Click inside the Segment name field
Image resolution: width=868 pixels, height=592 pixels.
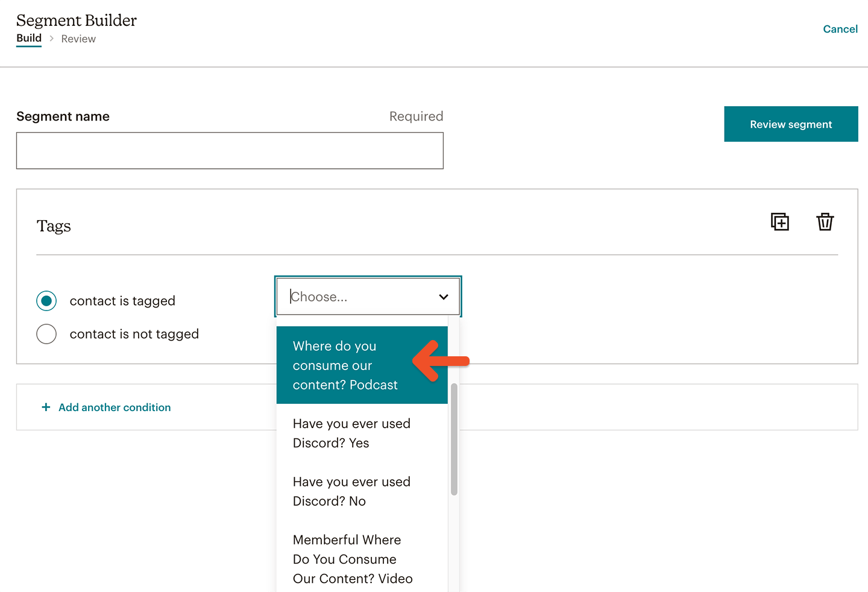230,151
